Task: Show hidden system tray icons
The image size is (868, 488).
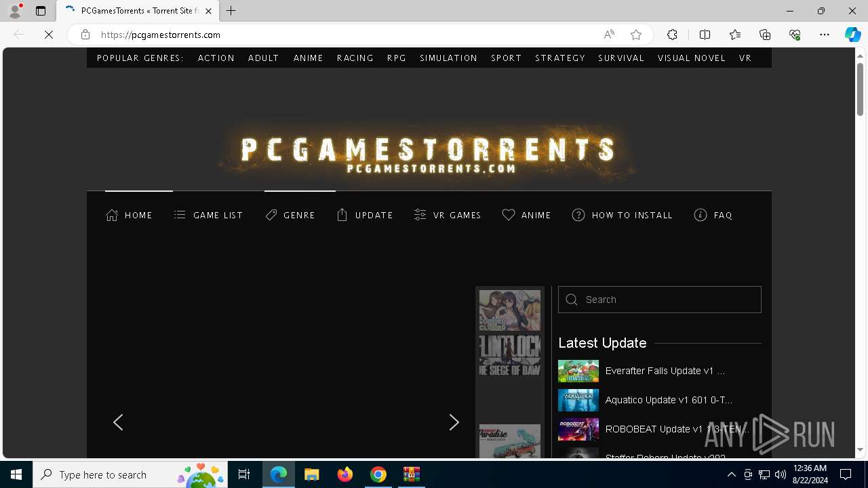Action: (x=732, y=474)
